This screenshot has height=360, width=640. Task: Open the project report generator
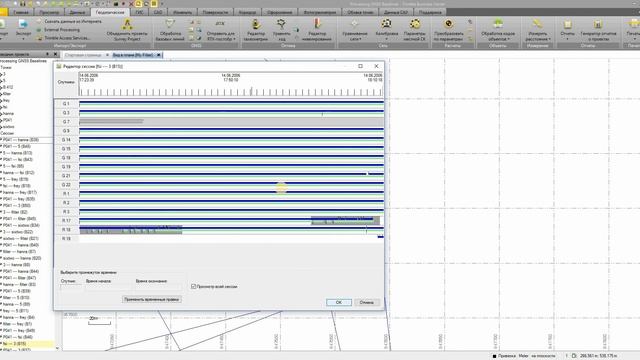click(598, 29)
